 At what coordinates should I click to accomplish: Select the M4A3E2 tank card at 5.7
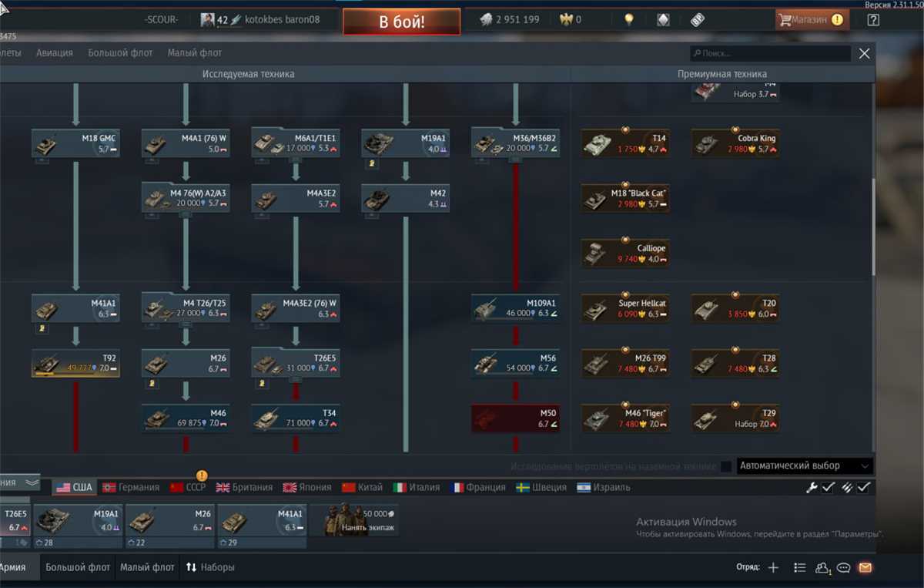tap(296, 198)
